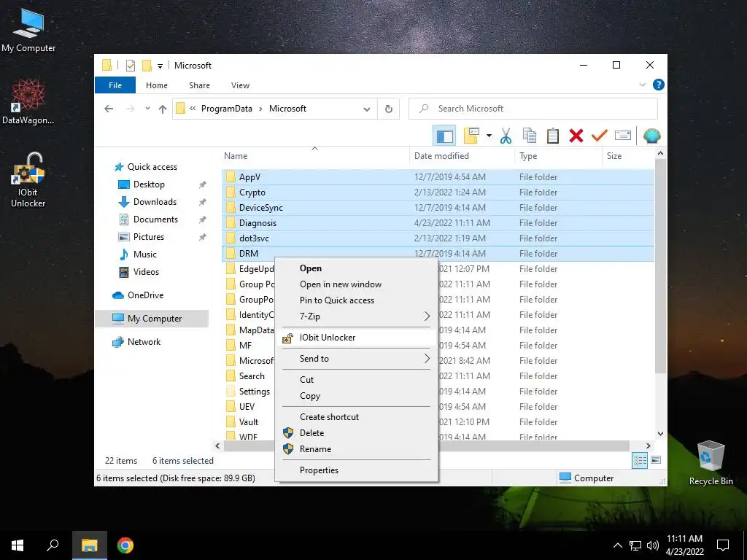The width and height of the screenshot is (747, 560).
Task: Open the File ribbon tab
Action: tap(115, 85)
